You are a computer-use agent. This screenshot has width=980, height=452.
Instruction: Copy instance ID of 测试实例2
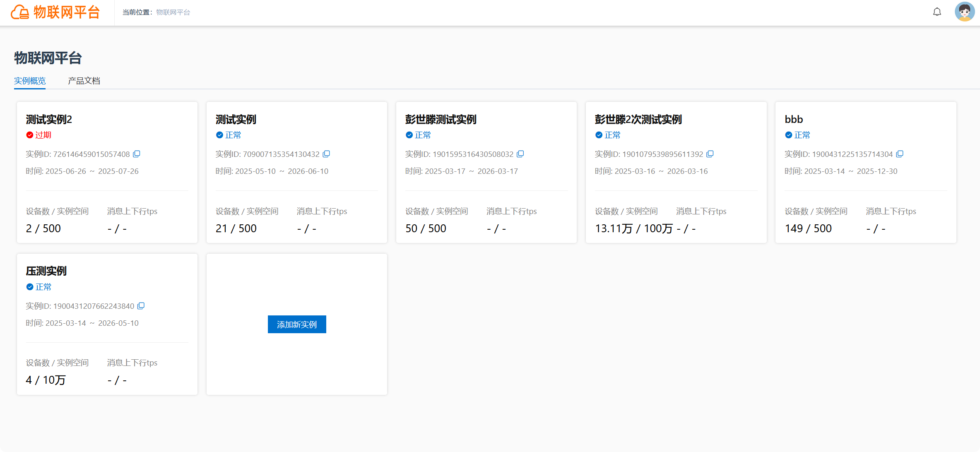click(137, 154)
